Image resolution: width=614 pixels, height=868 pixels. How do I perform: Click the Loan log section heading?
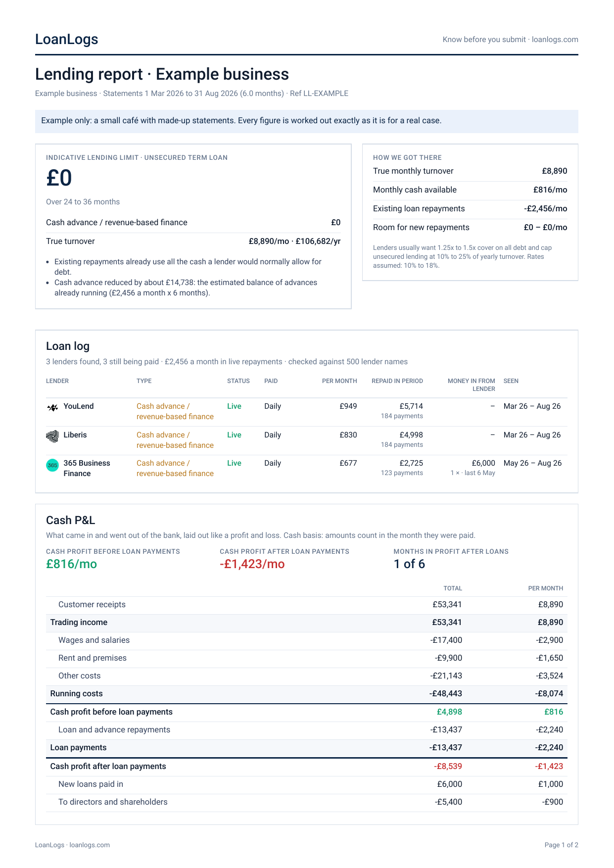click(68, 346)
